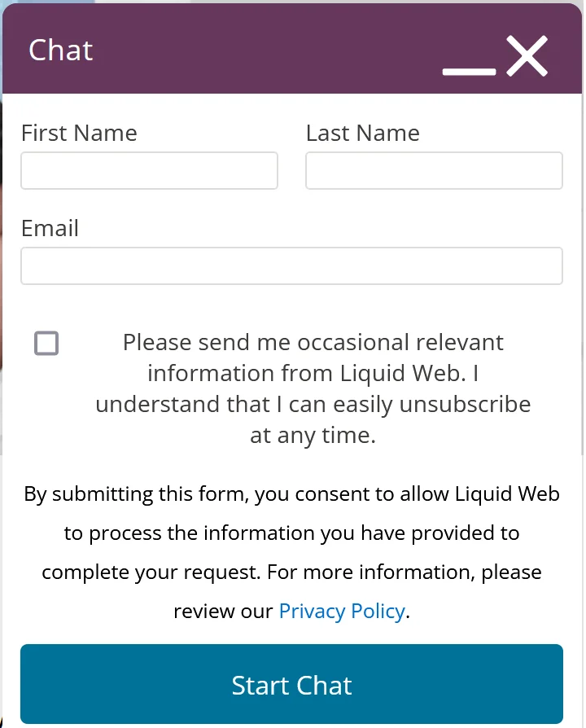Screen dimensions: 586x728
Task: Click the 'to process the information' consent line
Action: [292, 533]
